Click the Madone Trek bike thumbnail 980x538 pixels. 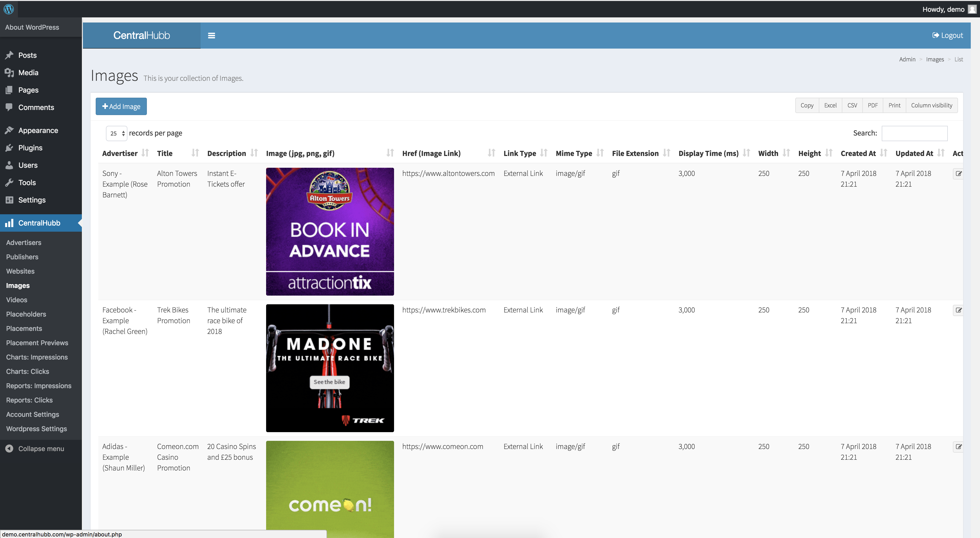[330, 368]
